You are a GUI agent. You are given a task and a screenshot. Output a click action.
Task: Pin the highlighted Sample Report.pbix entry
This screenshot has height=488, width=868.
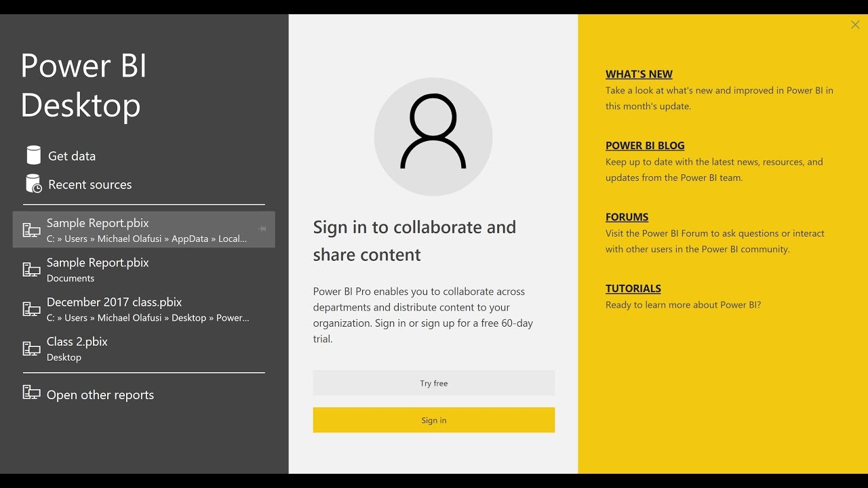(x=262, y=229)
